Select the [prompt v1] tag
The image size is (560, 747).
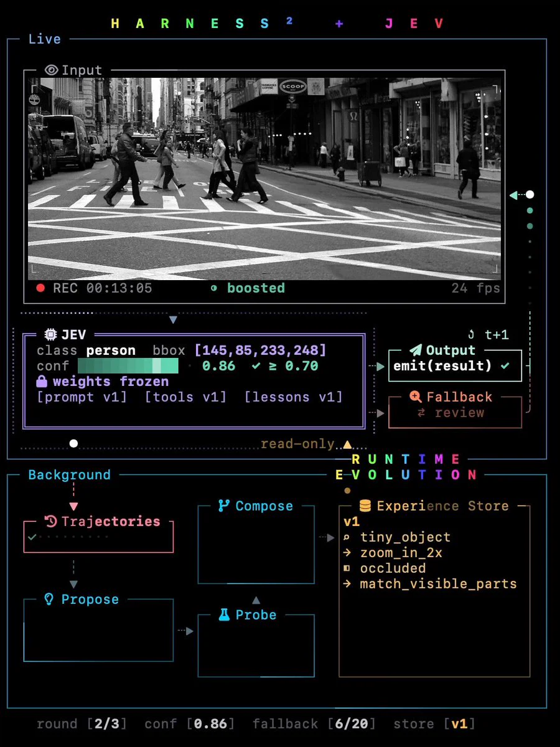(x=82, y=397)
